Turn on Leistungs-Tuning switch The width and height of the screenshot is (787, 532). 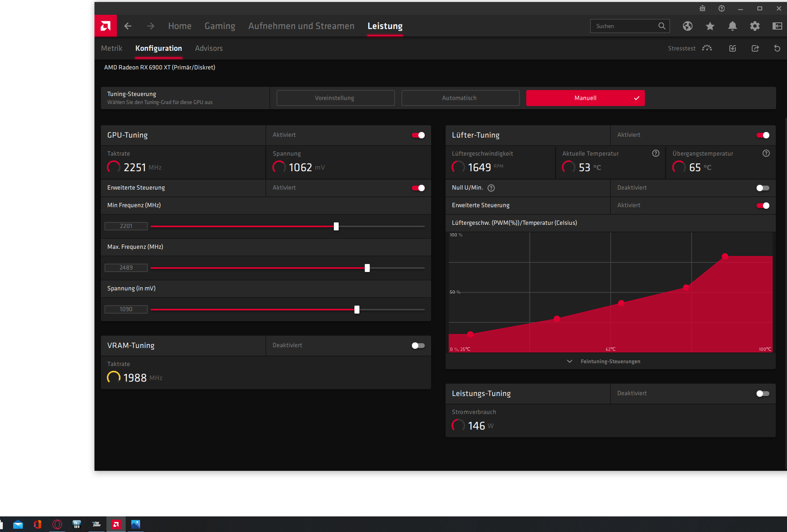pyautogui.click(x=763, y=394)
